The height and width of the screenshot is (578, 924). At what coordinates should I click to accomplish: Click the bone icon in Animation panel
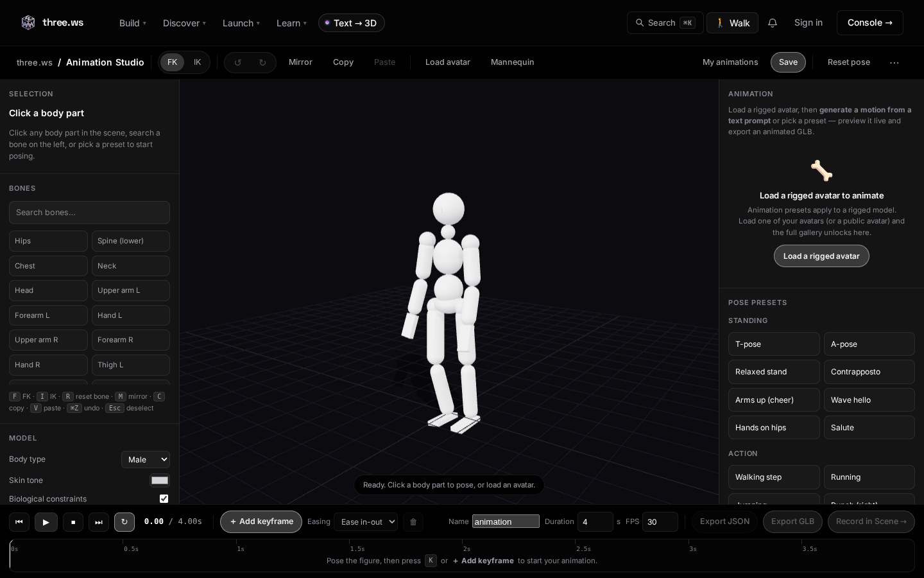point(821,171)
